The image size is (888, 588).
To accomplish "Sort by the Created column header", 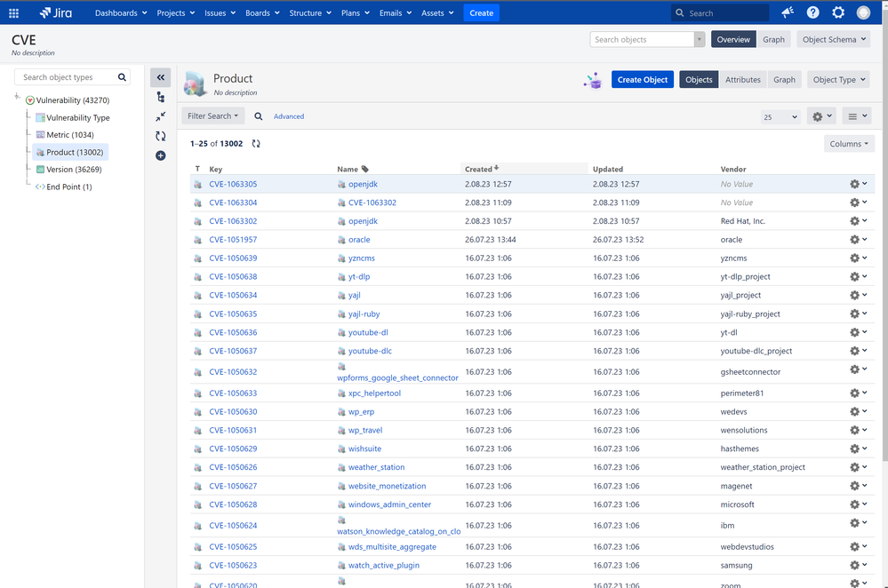I will [524, 169].
